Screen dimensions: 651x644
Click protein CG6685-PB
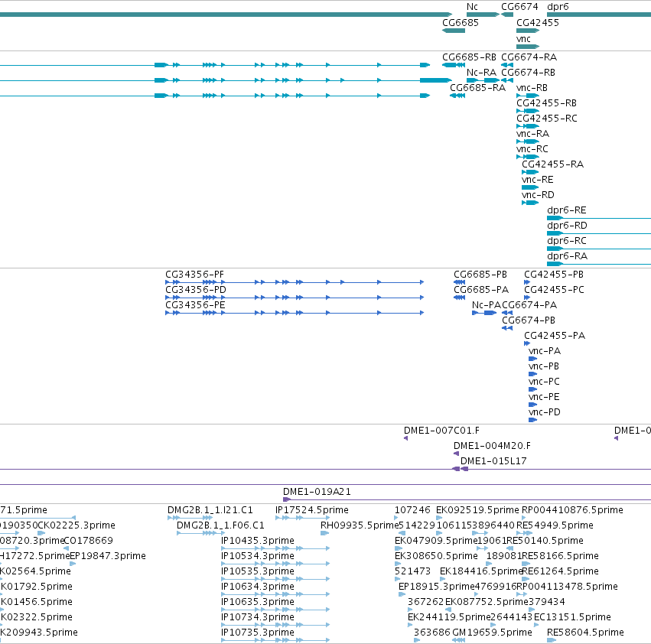pos(480,275)
